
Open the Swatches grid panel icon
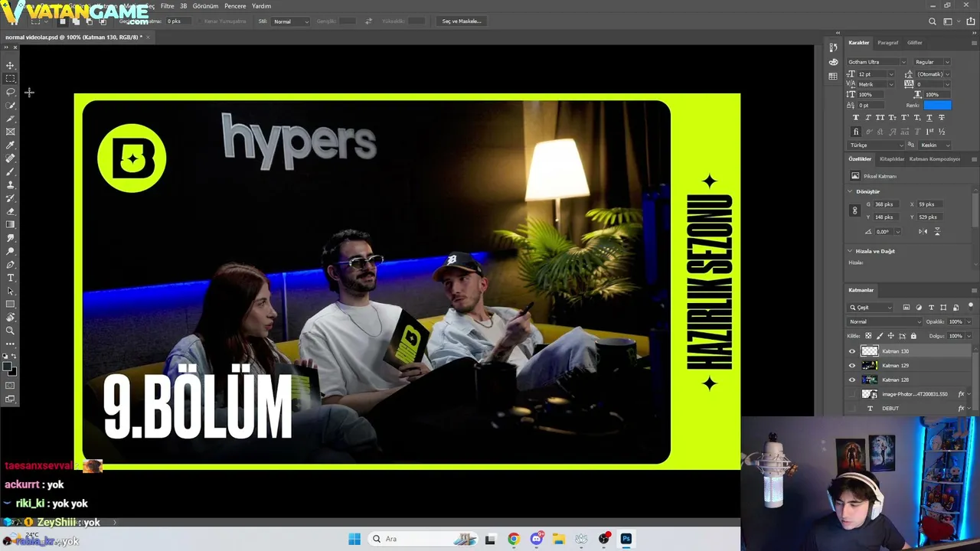(x=833, y=77)
